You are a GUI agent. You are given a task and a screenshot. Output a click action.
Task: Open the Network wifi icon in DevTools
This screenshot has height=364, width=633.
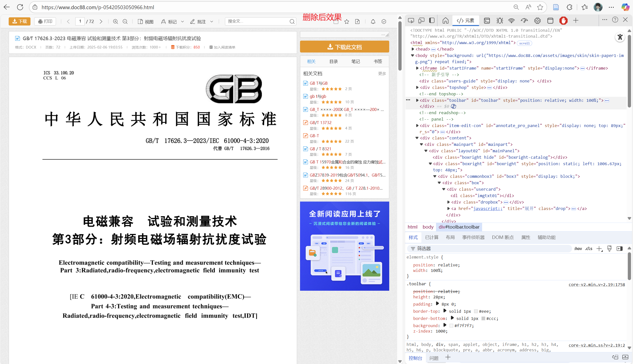(511, 21)
